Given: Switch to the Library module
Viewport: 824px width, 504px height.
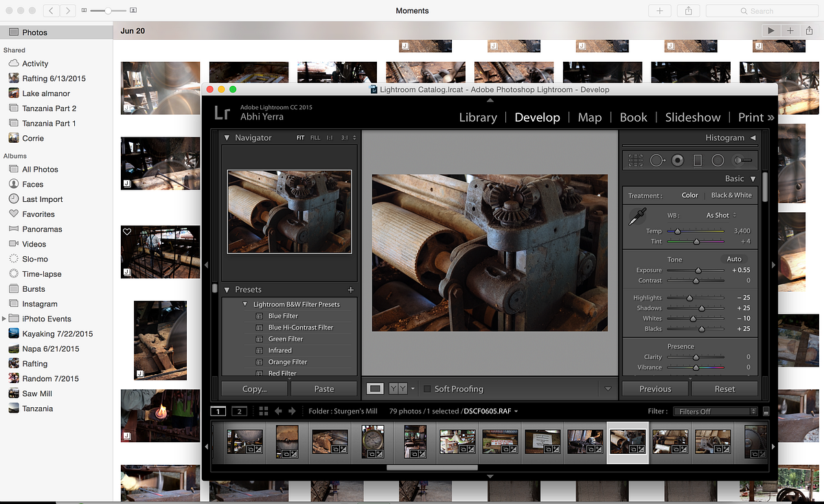Looking at the screenshot, I should pos(478,117).
